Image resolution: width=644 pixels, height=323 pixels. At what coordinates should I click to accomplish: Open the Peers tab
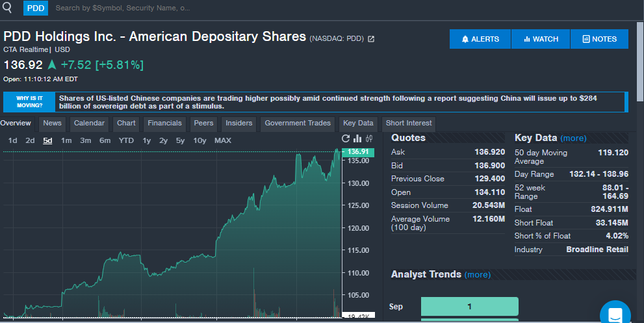pos(203,123)
